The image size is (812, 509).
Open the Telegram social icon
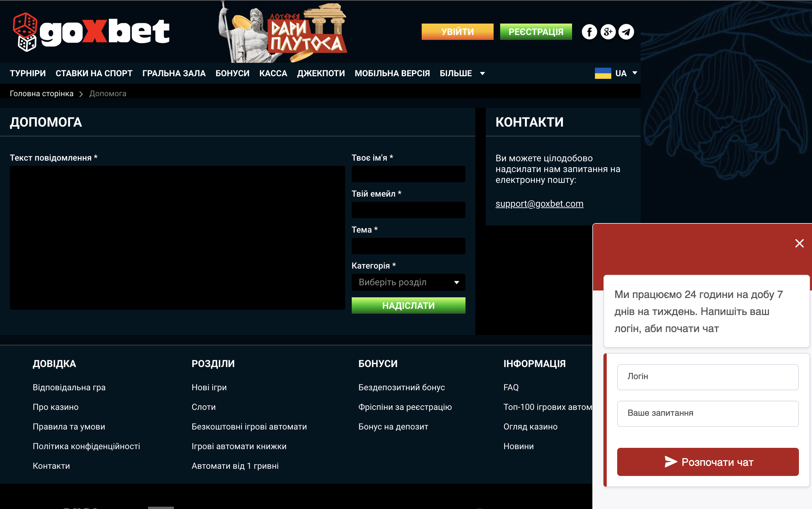coord(626,32)
